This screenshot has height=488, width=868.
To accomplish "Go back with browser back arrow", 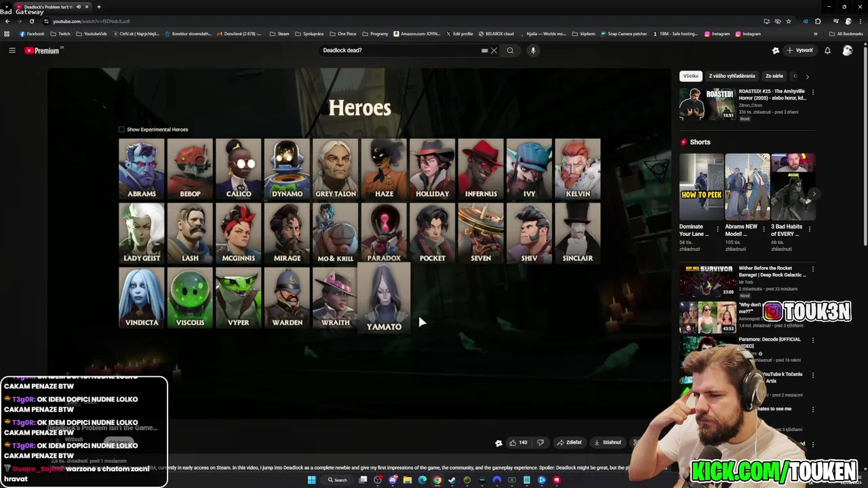I will click(7, 21).
